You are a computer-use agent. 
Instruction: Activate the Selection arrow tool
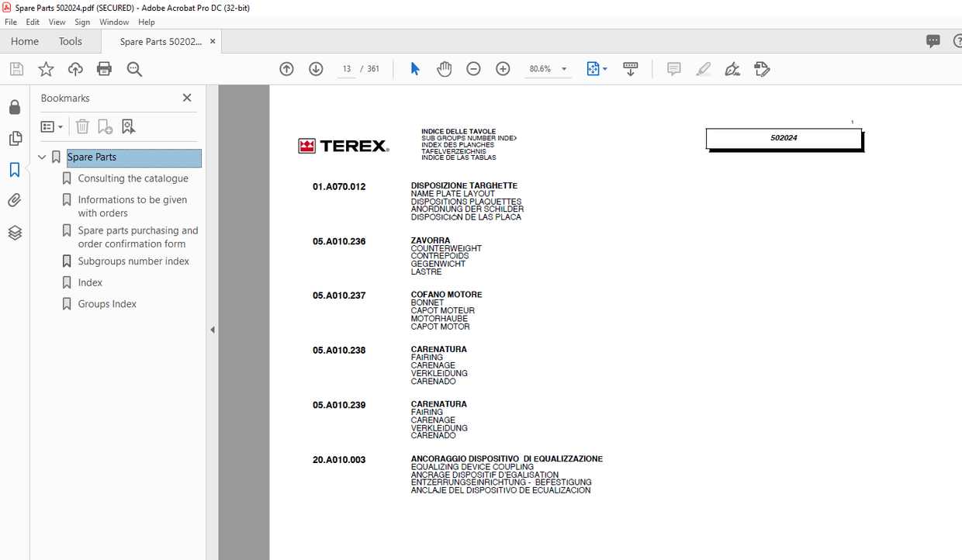[414, 68]
